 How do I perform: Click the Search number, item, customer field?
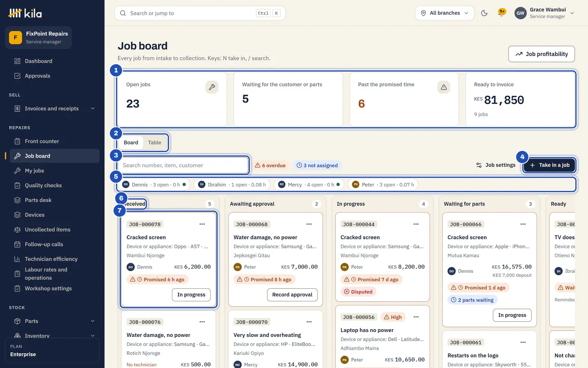(184, 165)
